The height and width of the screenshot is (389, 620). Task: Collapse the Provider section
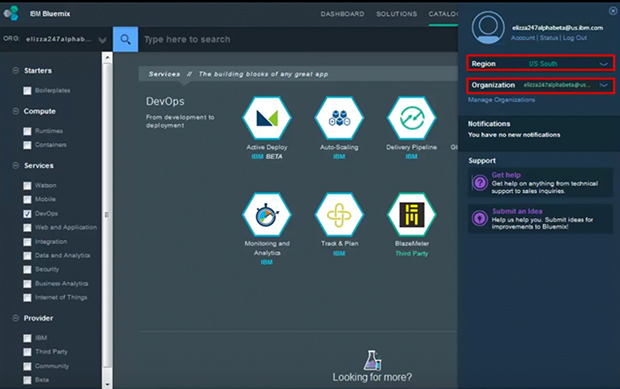pos(15,318)
